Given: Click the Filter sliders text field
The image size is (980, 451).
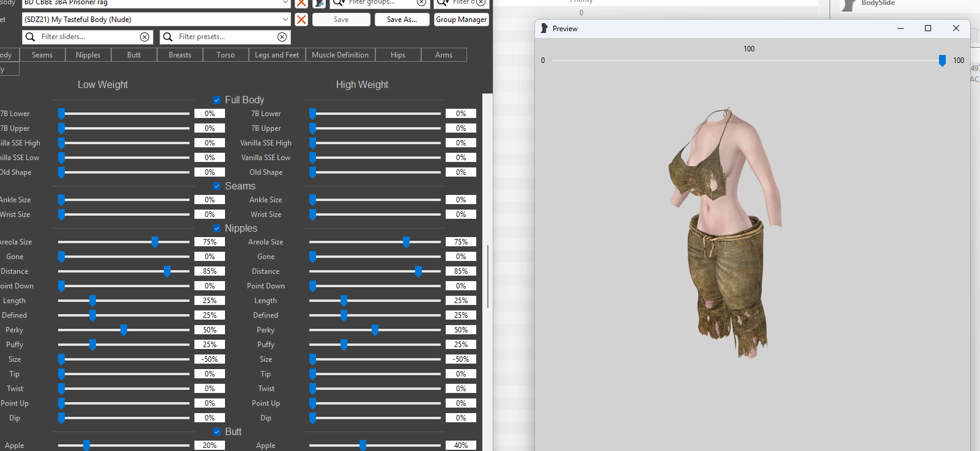Looking at the screenshot, I should [89, 37].
